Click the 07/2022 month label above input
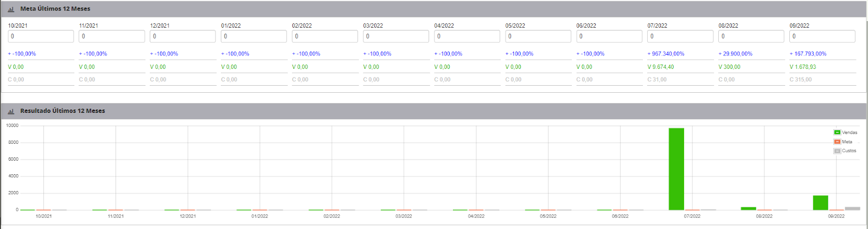868x229 pixels. pos(658,26)
